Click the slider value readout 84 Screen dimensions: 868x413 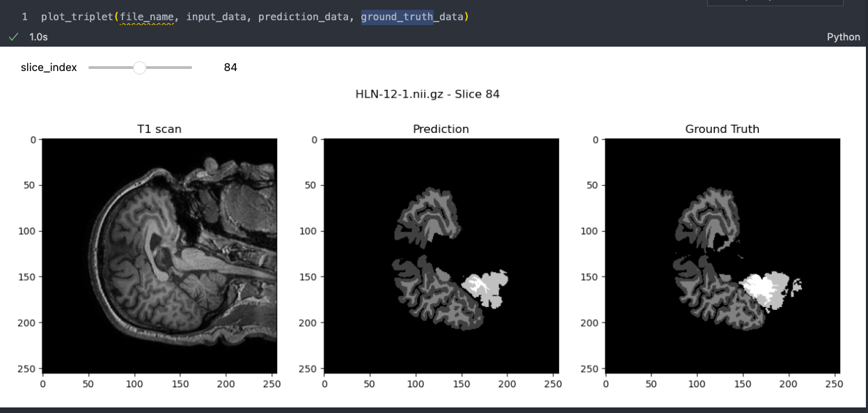(x=230, y=68)
